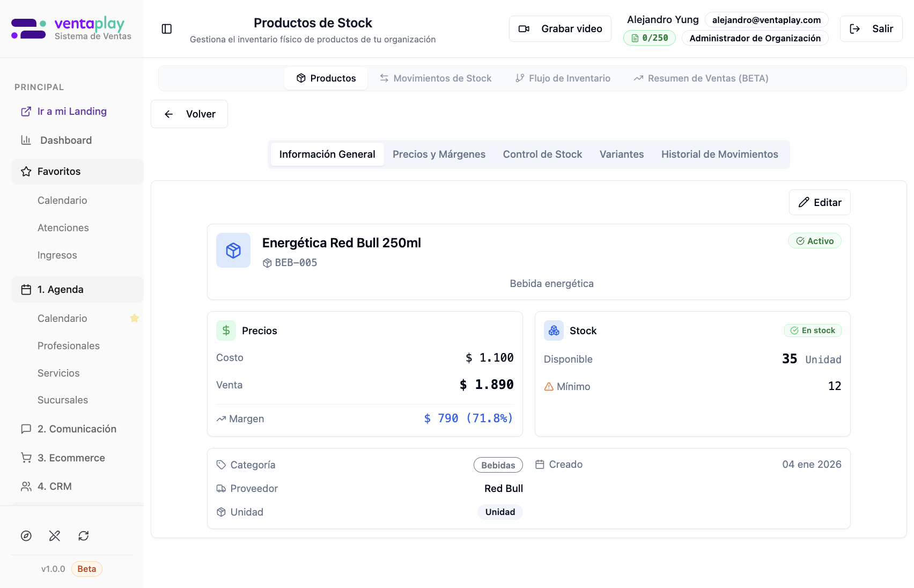This screenshot has height=588, width=914.
Task: Open Ingresos in the sidebar
Action: (x=57, y=255)
